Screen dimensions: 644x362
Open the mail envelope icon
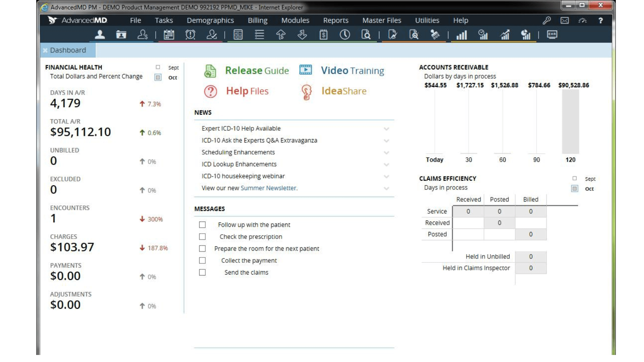pos(565,20)
